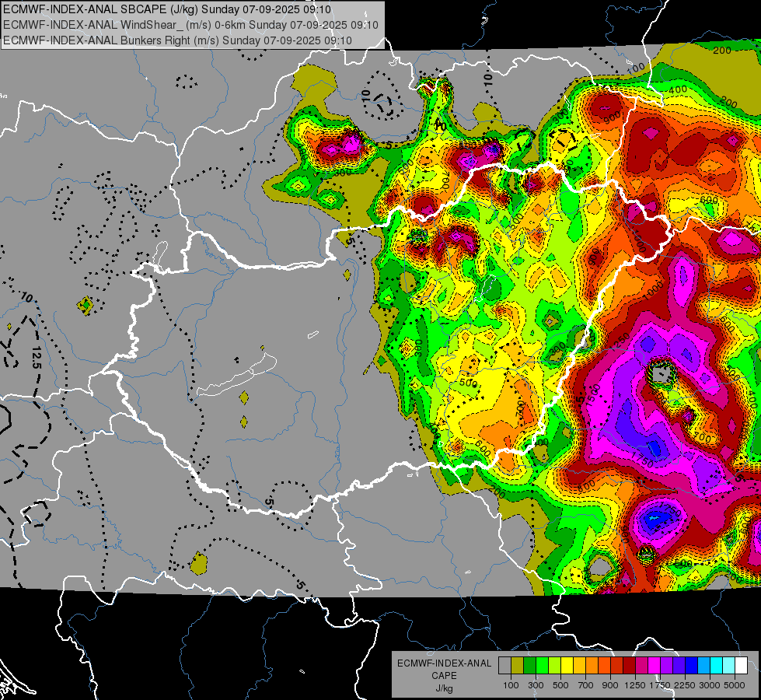This screenshot has width=761, height=700.
Task: Click the legend tick label 700
Action: [x=586, y=685]
